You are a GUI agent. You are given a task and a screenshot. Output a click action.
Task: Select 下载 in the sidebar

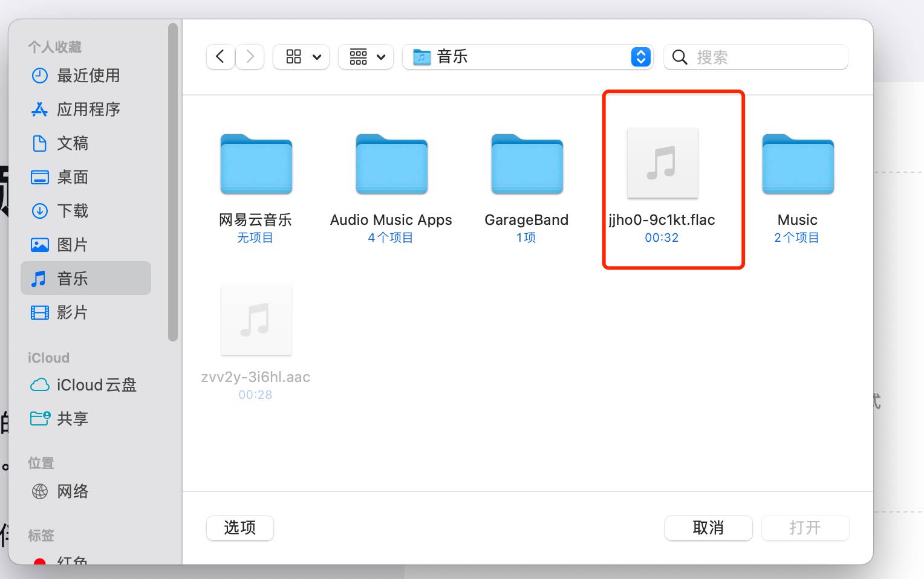[86, 211]
